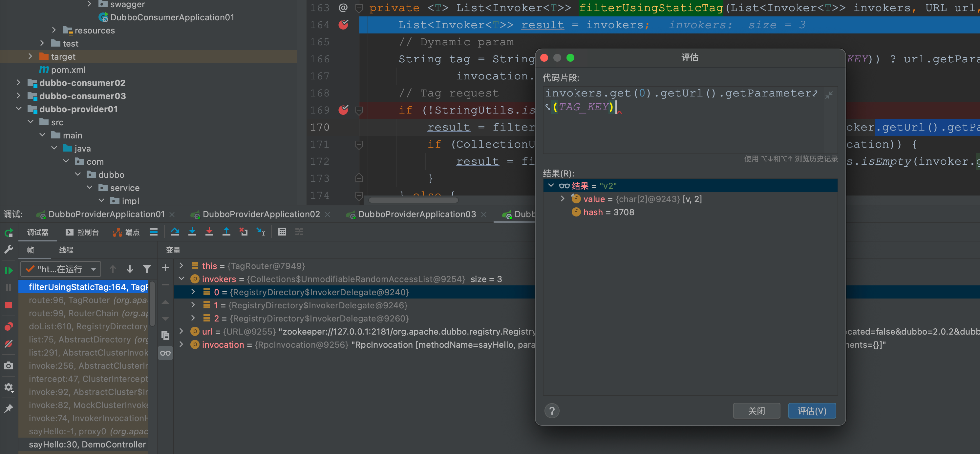This screenshot has height=454, width=980.
Task: Close the DubboProviderApplication01 tab
Action: 172,215
